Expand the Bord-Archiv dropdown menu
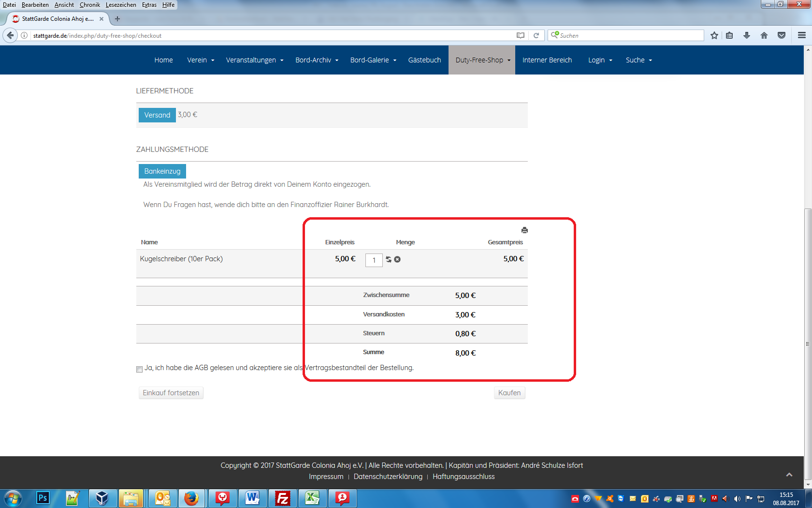 point(317,60)
